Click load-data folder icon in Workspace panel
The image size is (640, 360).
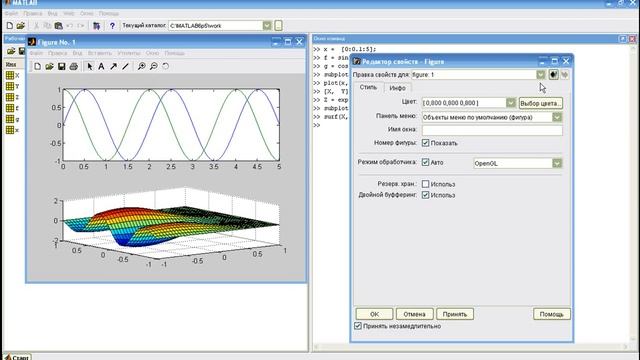coord(11,51)
